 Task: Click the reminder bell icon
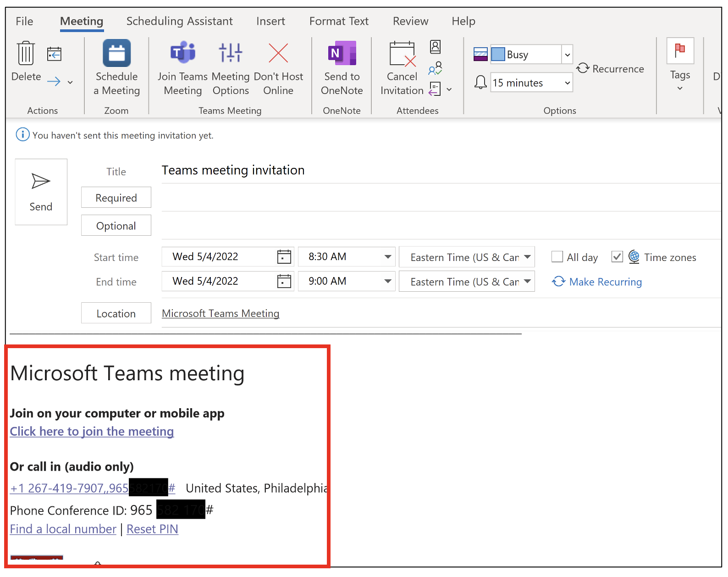click(x=480, y=83)
